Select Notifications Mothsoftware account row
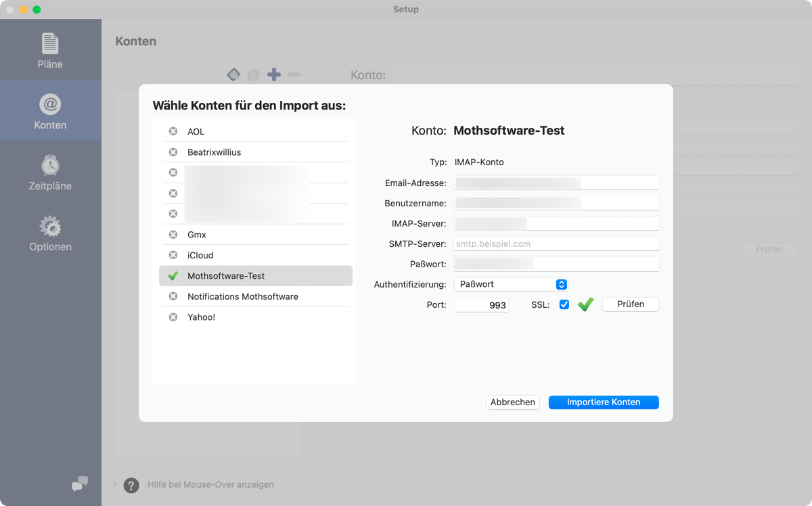812x506 pixels. (x=242, y=297)
